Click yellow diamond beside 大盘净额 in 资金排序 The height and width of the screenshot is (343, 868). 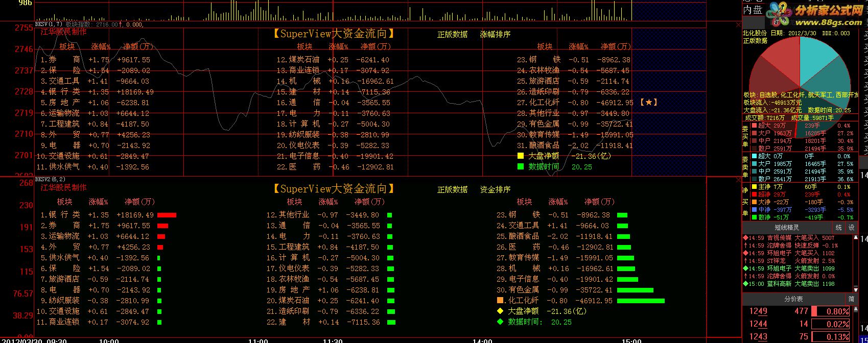[x=500, y=311]
